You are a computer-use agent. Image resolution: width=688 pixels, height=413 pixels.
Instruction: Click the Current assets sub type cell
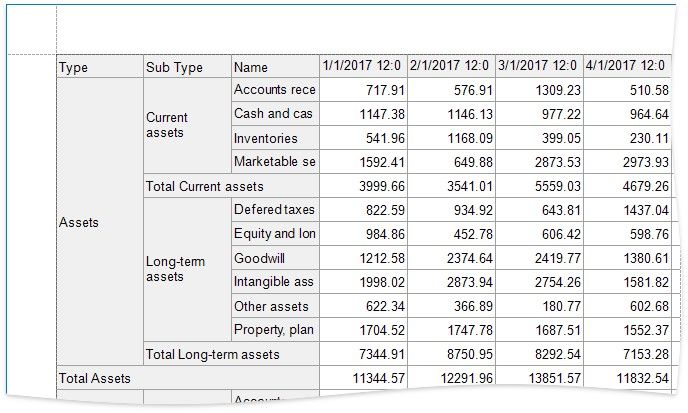[x=187, y=124]
